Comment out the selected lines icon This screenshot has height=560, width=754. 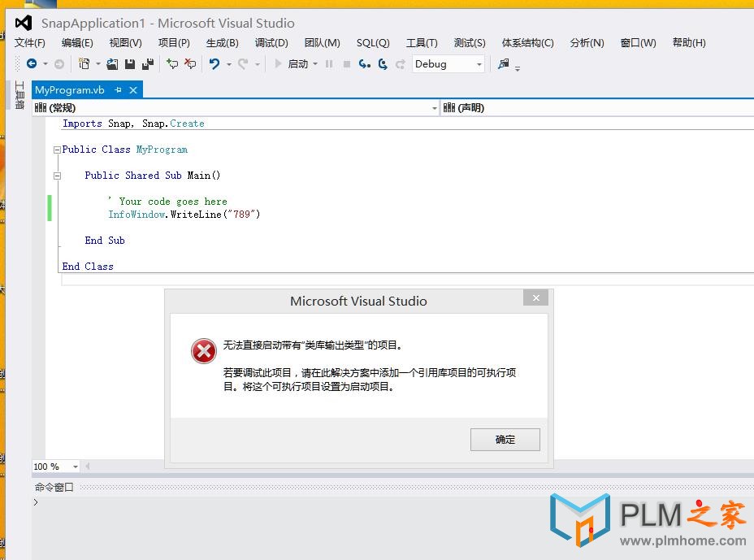[x=172, y=63]
